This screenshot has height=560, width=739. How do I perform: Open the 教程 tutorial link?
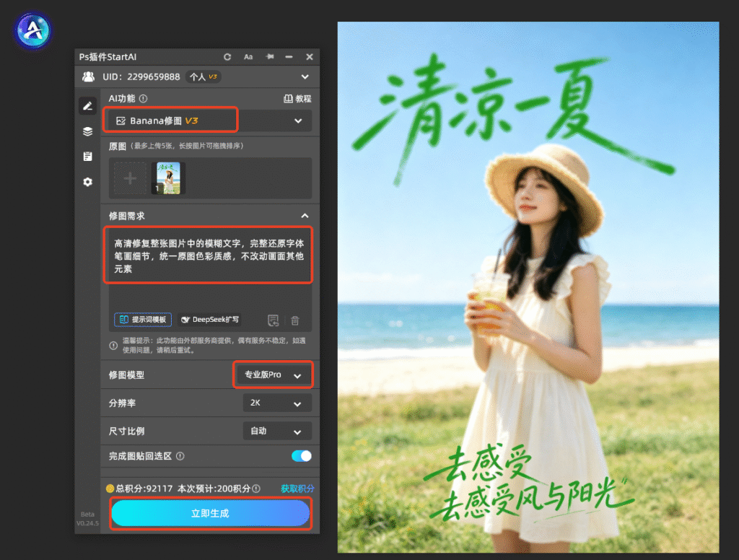(297, 99)
